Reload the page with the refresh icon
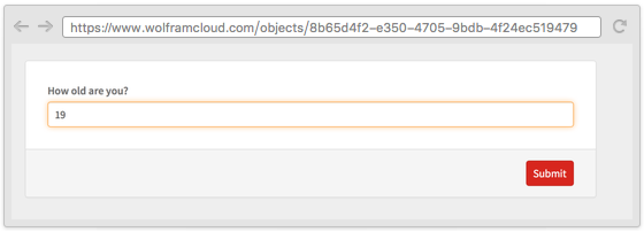 [x=619, y=26]
